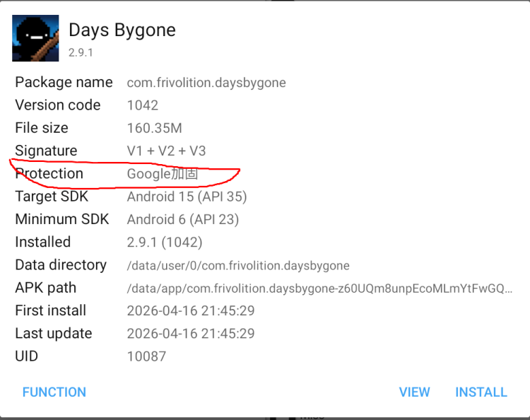The image size is (530, 420).
Task: Select the file size value 160.35M
Action: pyautogui.click(x=155, y=128)
